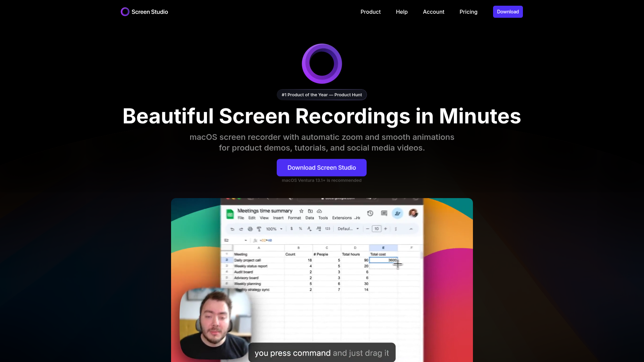Click the print icon in the Sheets toolbar
644x362 pixels.
coord(250,229)
